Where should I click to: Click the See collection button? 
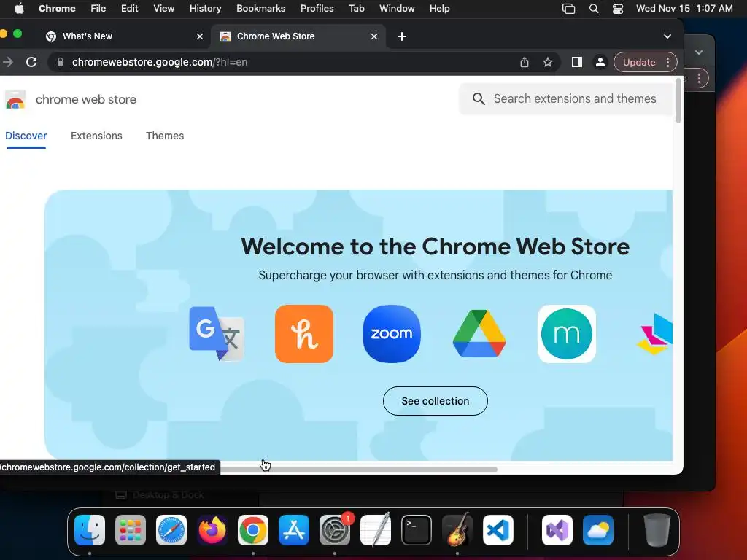[x=436, y=401]
